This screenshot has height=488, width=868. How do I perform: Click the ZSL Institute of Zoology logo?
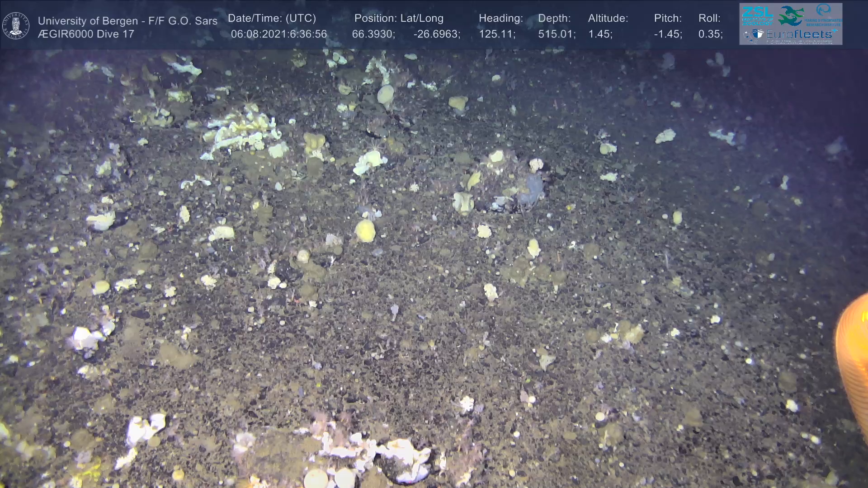(x=758, y=15)
